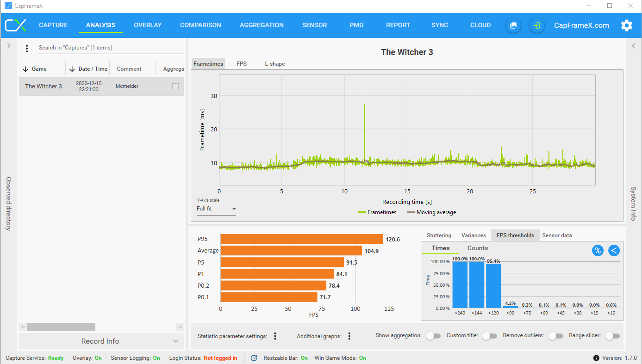Open the L-shape graph tab

point(275,64)
